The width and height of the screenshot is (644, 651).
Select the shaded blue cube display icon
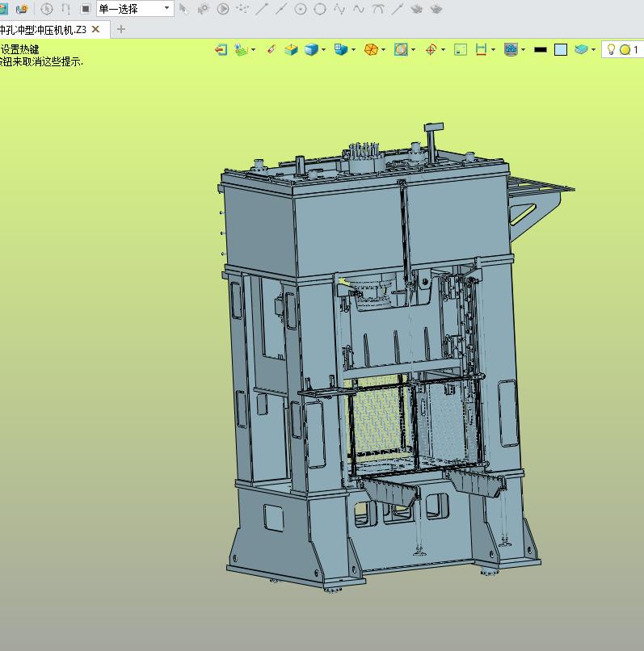pos(311,50)
